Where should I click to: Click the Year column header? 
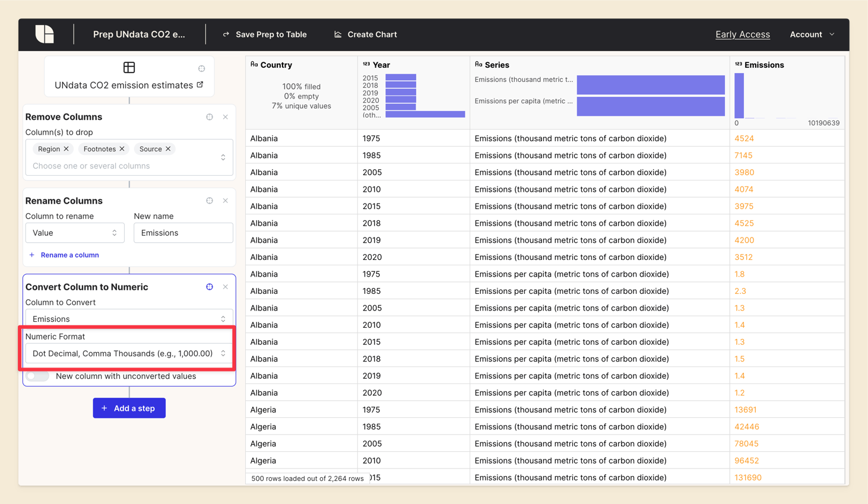click(x=381, y=65)
